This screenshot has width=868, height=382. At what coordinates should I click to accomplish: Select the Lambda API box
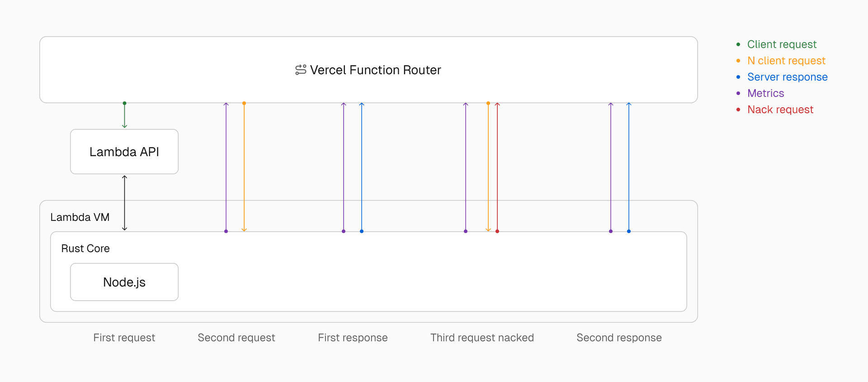[124, 152]
